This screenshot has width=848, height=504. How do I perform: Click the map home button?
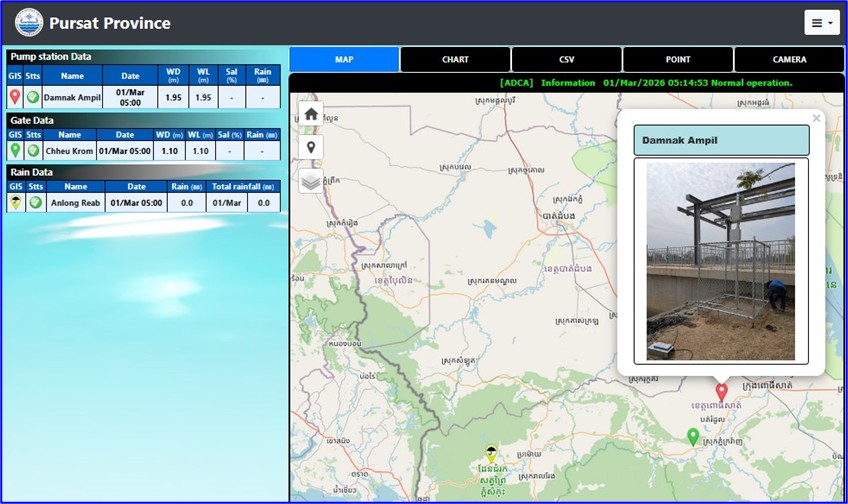click(x=311, y=114)
